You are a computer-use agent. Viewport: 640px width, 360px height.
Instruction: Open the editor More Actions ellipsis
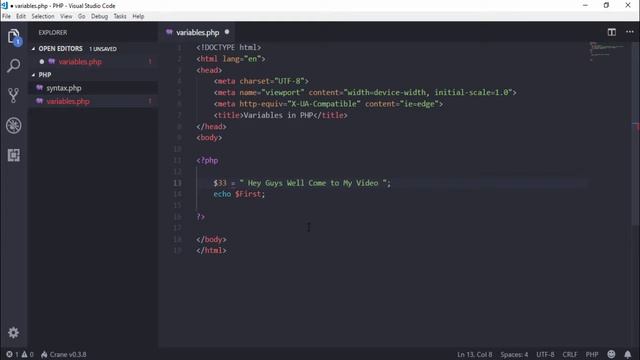pyautogui.click(x=629, y=32)
